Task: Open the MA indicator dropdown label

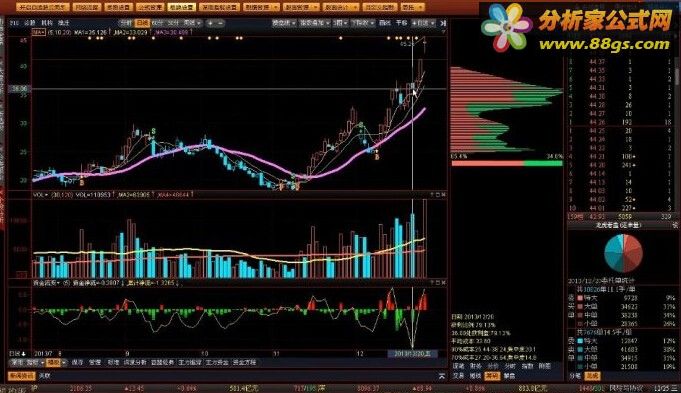Action: (40, 32)
